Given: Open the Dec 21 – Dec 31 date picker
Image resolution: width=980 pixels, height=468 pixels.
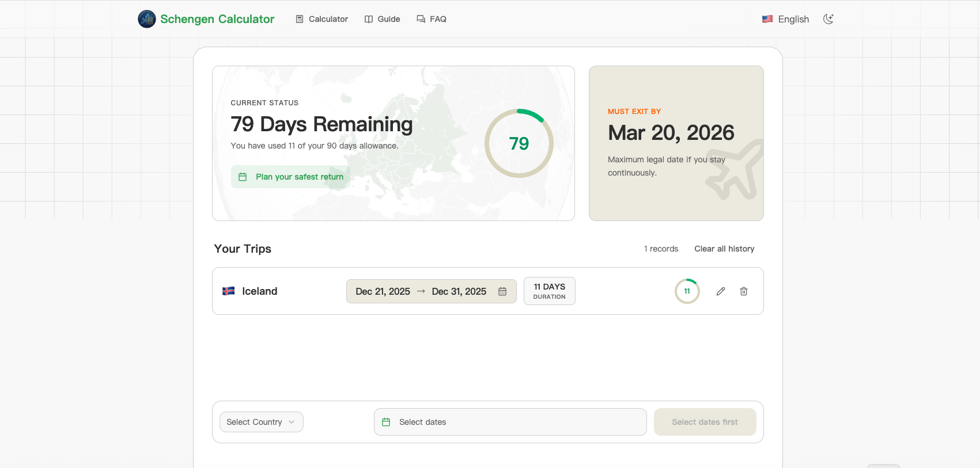Looking at the screenshot, I should [x=421, y=291].
